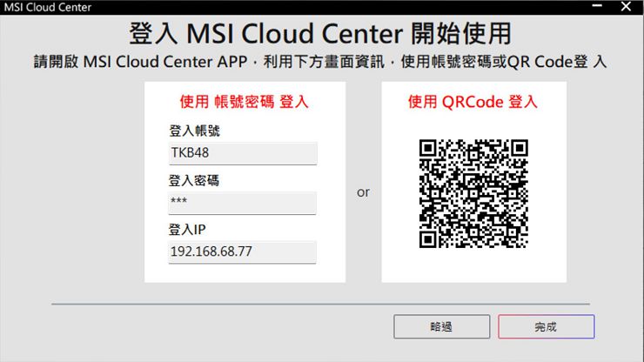Click the 使用 QRCode 登入 heading

coord(473,102)
